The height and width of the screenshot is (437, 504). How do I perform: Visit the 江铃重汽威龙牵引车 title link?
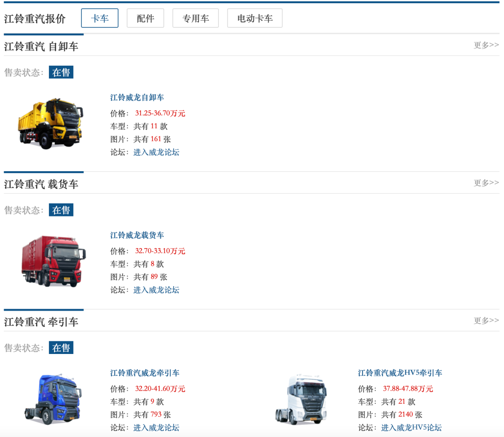145,373
